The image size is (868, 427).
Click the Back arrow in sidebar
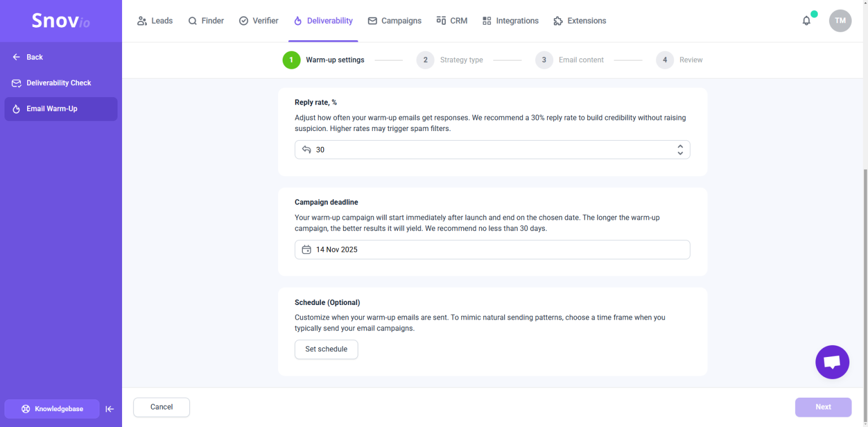coord(16,57)
